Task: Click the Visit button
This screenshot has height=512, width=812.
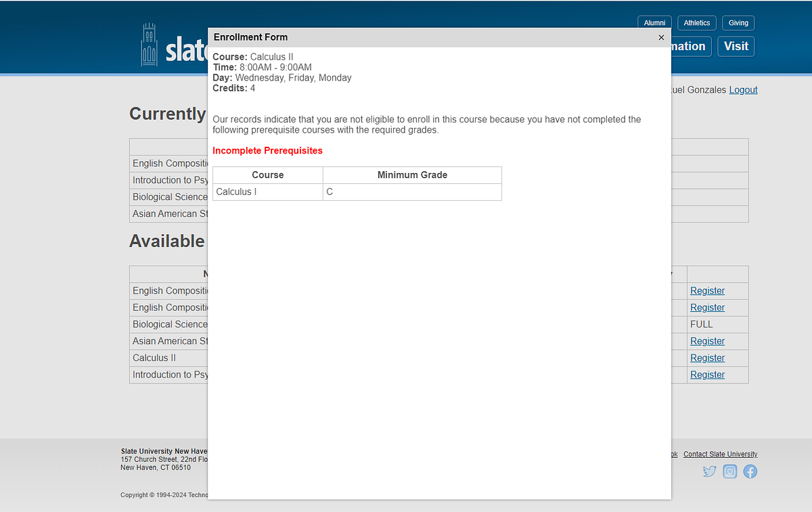Action: click(736, 46)
